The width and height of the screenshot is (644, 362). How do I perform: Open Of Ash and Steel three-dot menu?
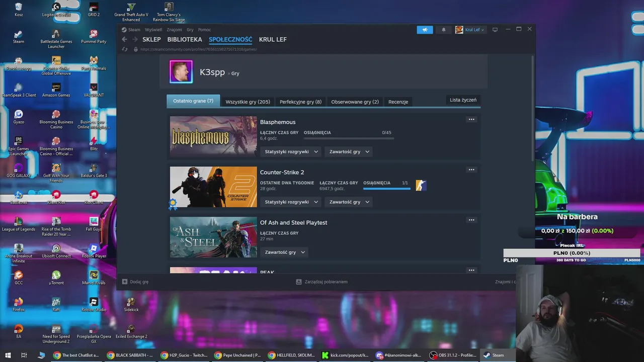click(471, 220)
